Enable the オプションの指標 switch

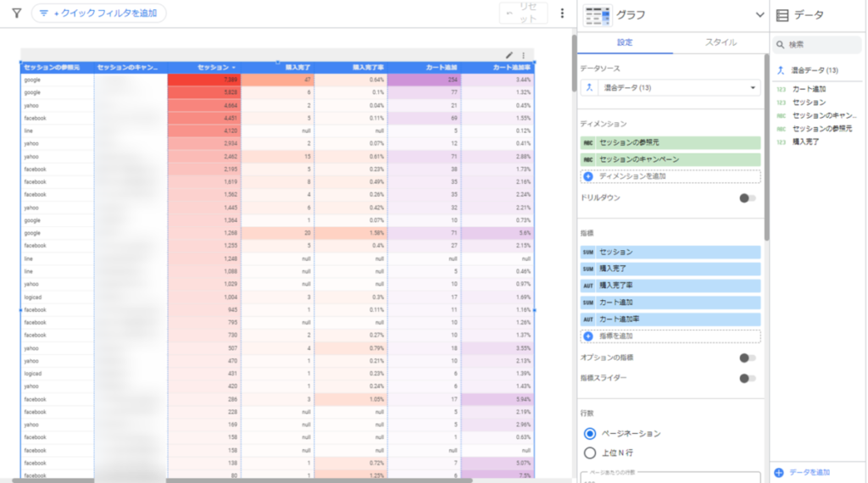747,358
